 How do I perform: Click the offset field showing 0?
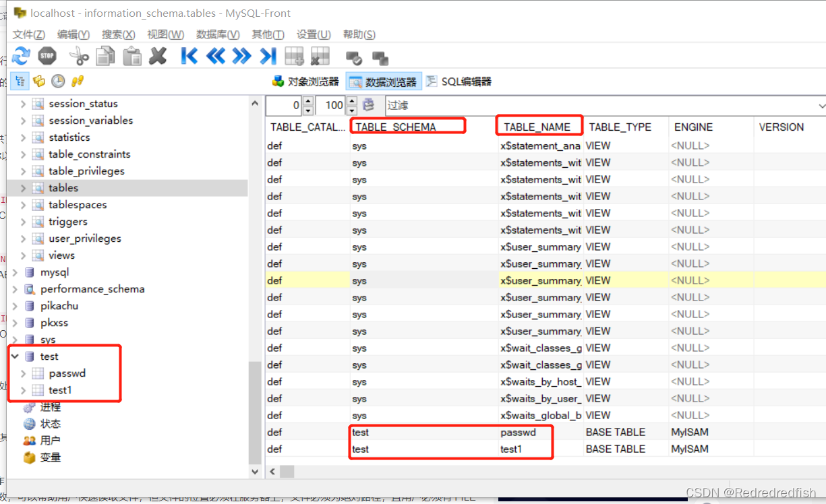pyautogui.click(x=285, y=105)
